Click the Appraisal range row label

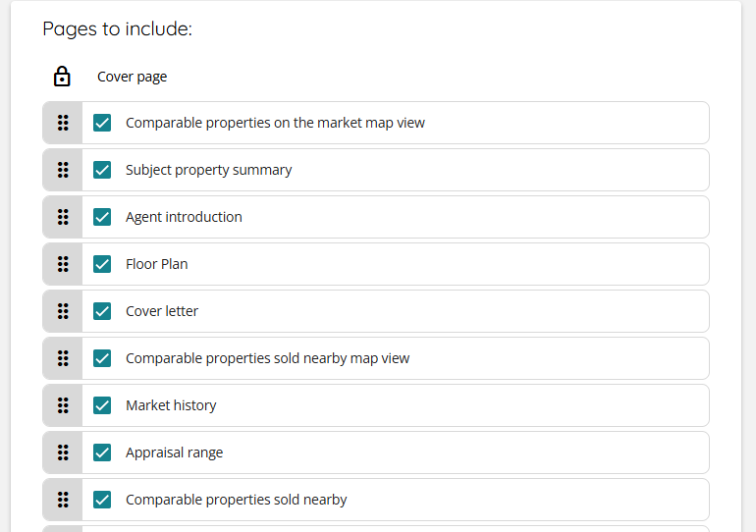point(174,452)
